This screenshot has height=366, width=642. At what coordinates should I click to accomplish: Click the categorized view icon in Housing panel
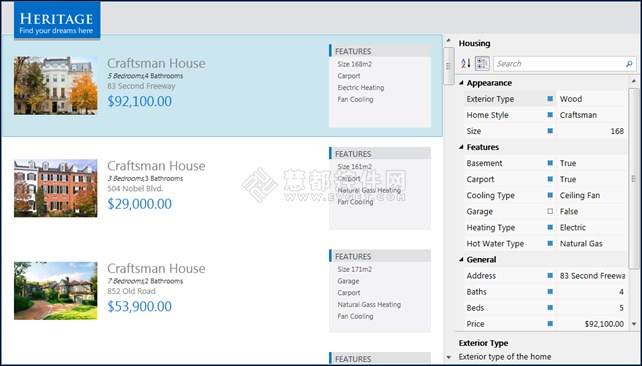pyautogui.click(x=482, y=63)
